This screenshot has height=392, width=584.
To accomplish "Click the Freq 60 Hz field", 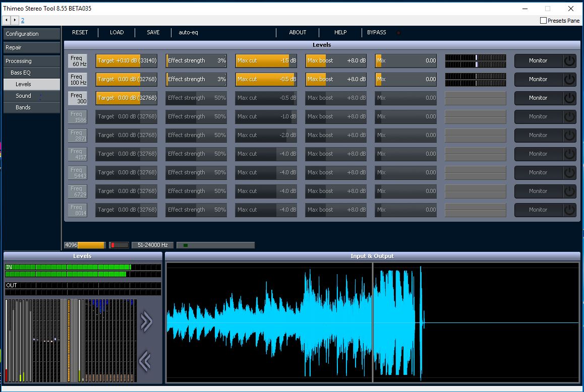I will coord(78,60).
